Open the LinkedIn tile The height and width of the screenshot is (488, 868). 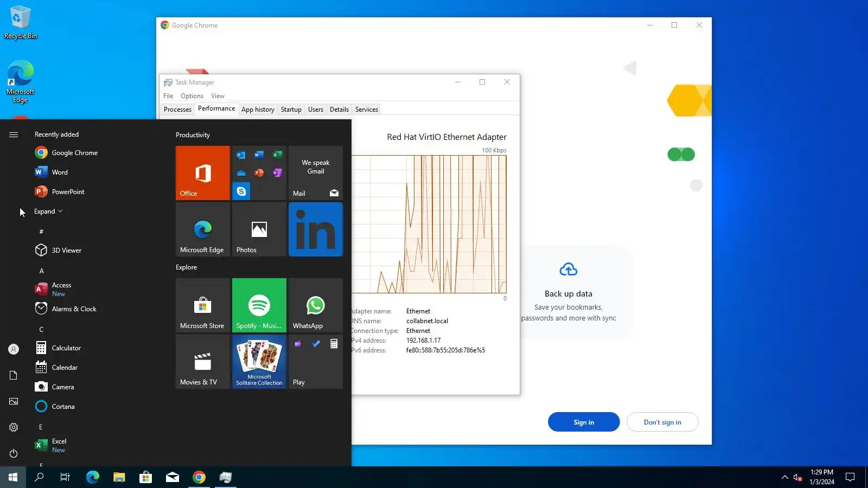tap(316, 229)
